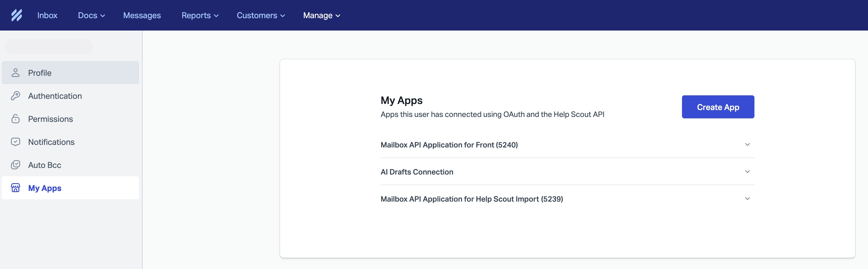The width and height of the screenshot is (868, 269).
Task: Expand the AI Drafts Connection chevron
Action: 747,171
